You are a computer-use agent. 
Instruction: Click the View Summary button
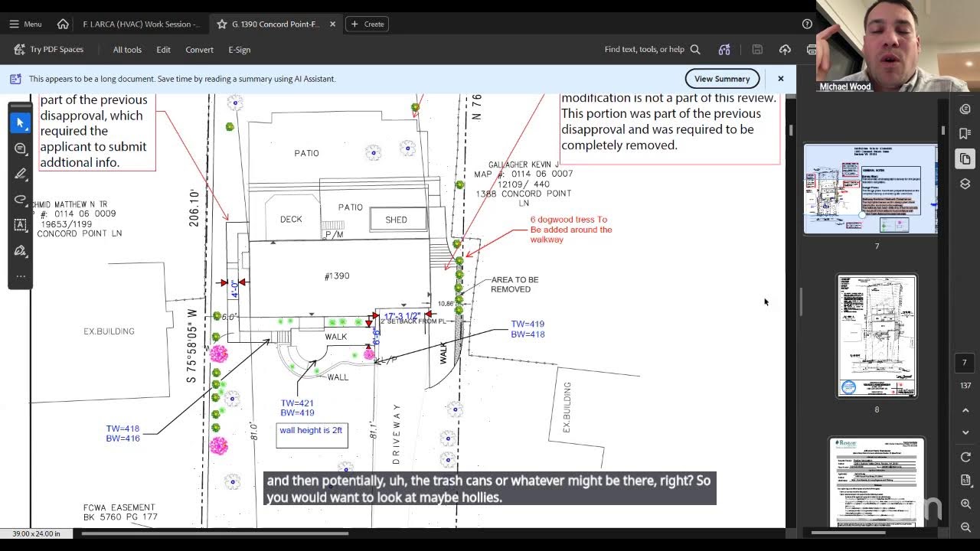tap(722, 79)
